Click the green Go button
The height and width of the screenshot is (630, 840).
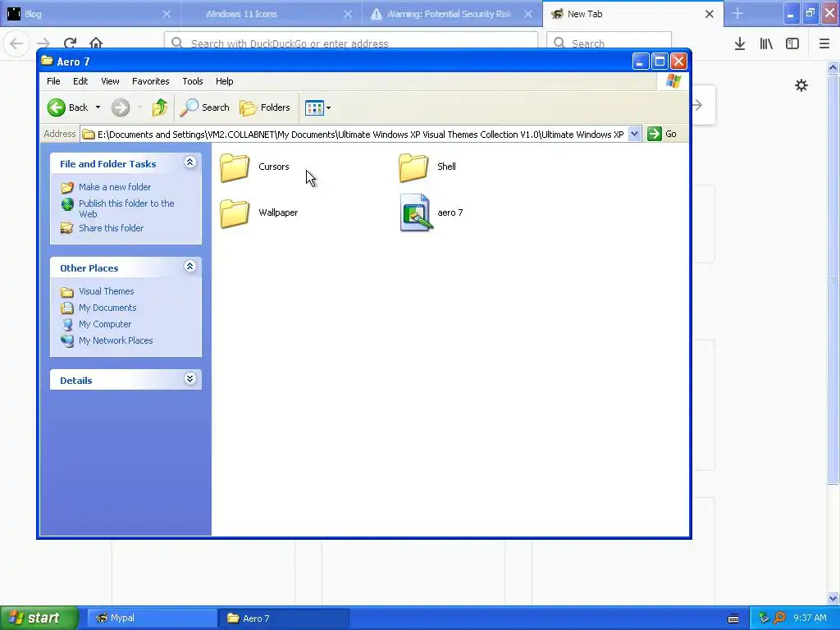(662, 134)
